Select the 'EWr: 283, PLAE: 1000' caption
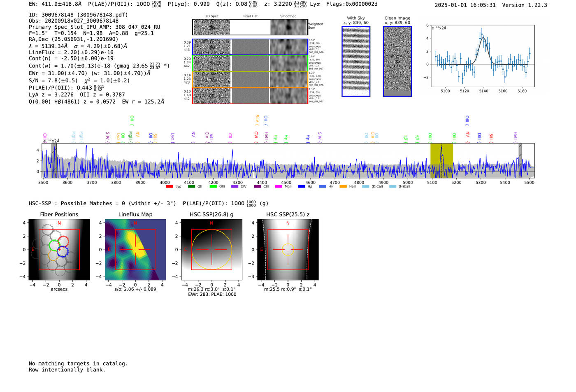Image resolution: width=576 pixels, height=392 pixels. pos(212,295)
